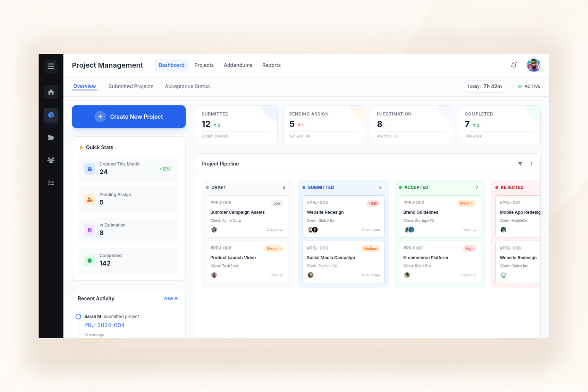Screen dimensions: 588x392
Task: Open the COMPLETED stat card
Action: [x=500, y=125]
